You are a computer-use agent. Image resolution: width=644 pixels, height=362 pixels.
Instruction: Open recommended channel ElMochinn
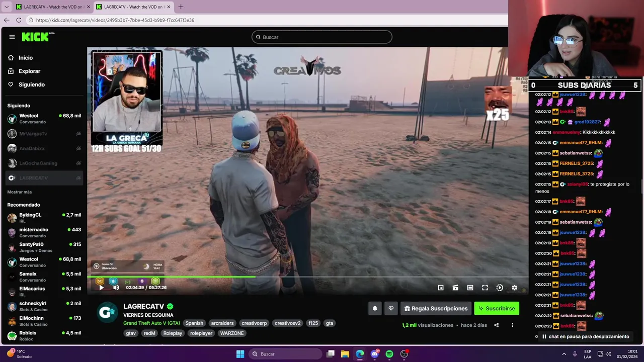[44, 321]
